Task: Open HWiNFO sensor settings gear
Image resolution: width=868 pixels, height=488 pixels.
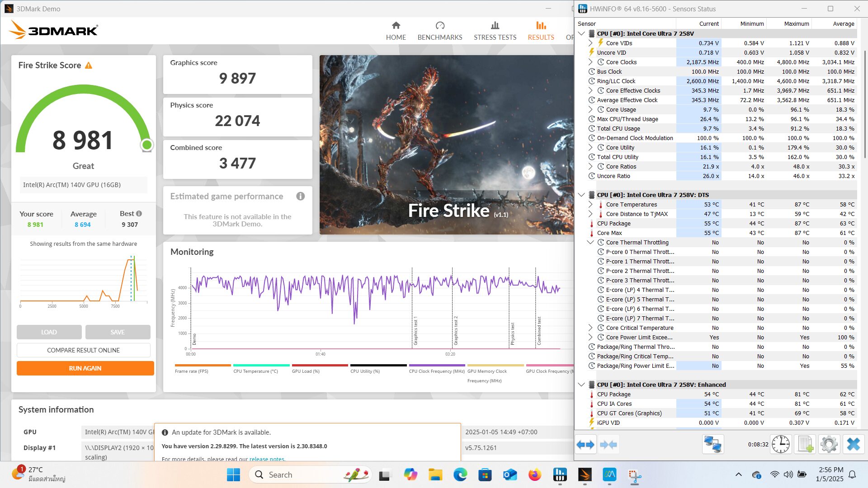Action: [829, 445]
